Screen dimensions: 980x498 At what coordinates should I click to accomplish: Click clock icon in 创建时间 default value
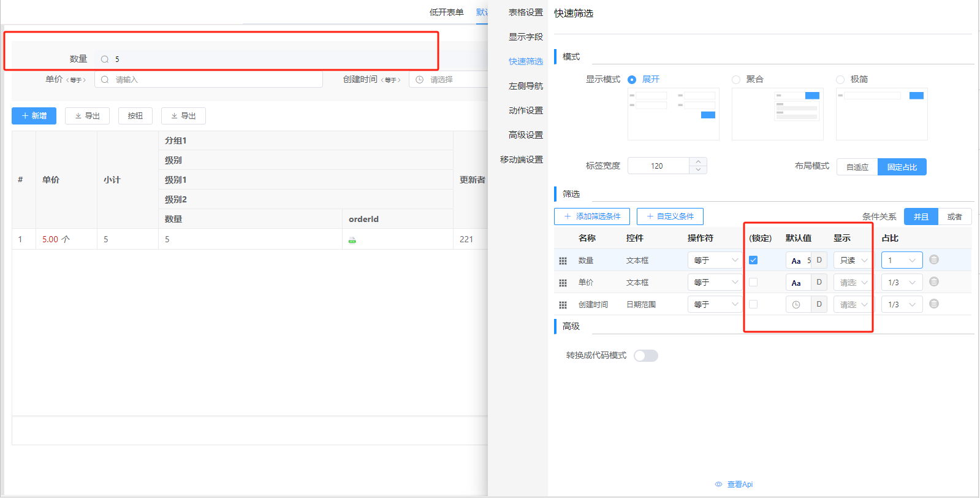coord(796,305)
